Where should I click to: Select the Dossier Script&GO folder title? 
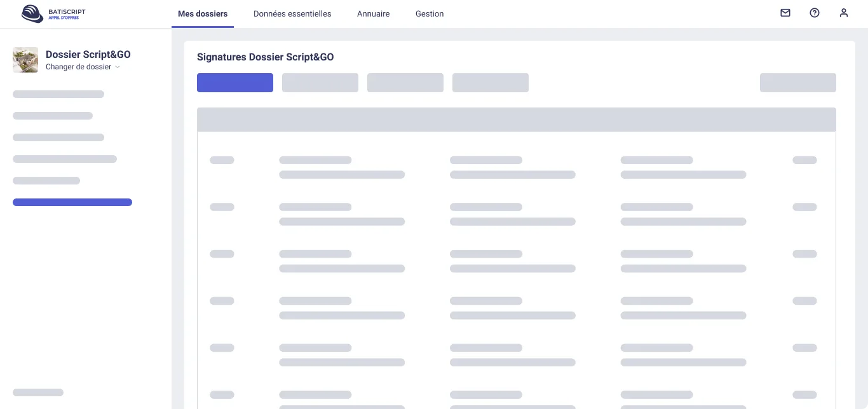[88, 55]
